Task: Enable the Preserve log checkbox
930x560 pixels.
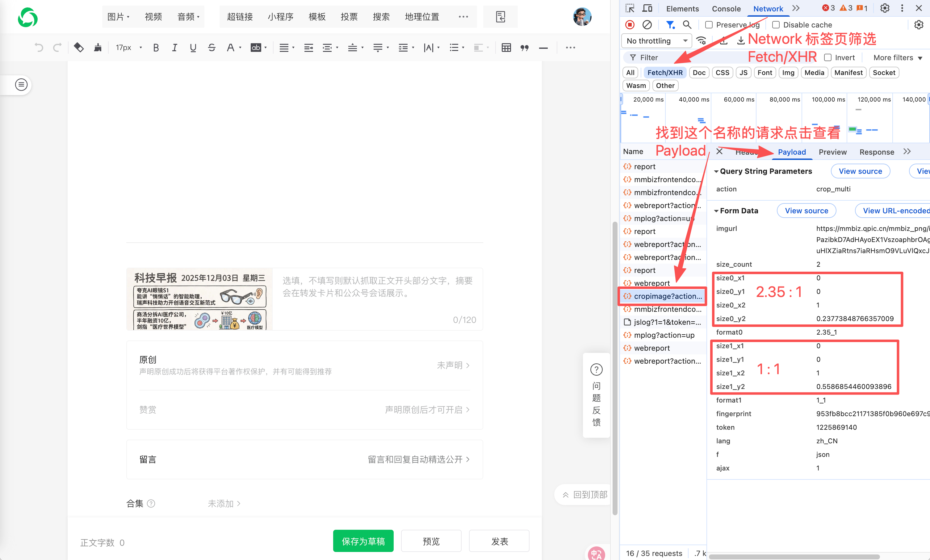Action: pyautogui.click(x=709, y=25)
